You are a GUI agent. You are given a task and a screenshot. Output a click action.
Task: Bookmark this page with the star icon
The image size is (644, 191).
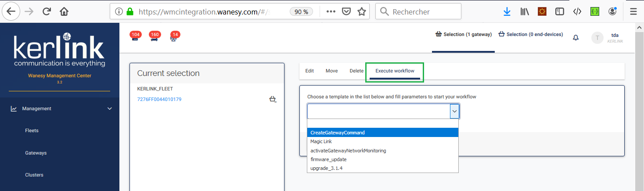point(362,12)
